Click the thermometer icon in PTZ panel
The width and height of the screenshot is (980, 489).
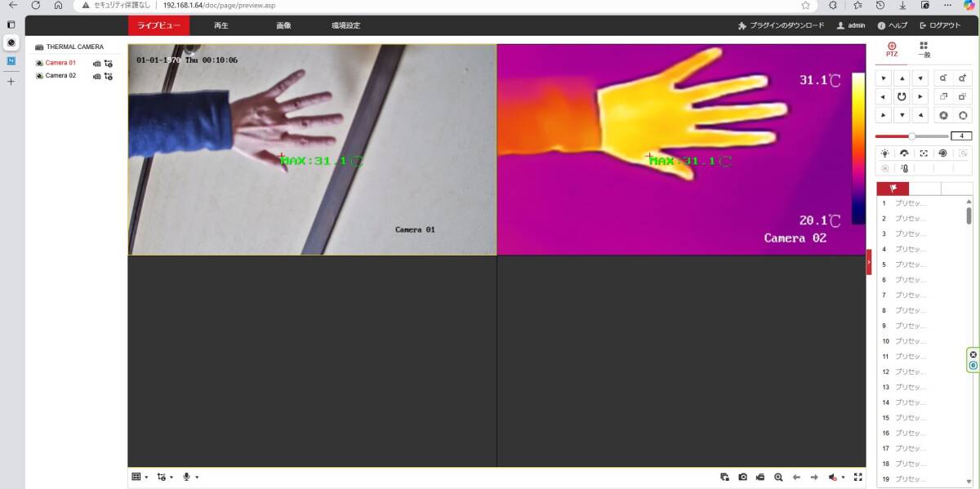click(x=904, y=168)
